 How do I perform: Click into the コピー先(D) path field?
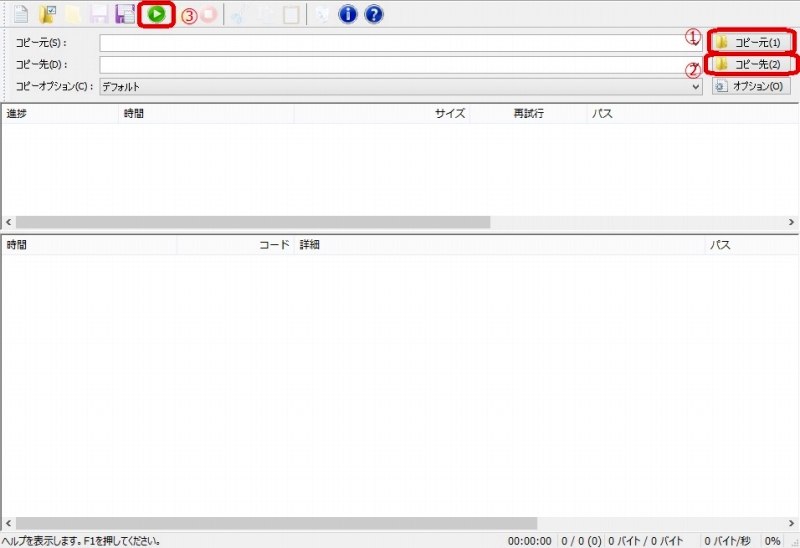pos(401,65)
